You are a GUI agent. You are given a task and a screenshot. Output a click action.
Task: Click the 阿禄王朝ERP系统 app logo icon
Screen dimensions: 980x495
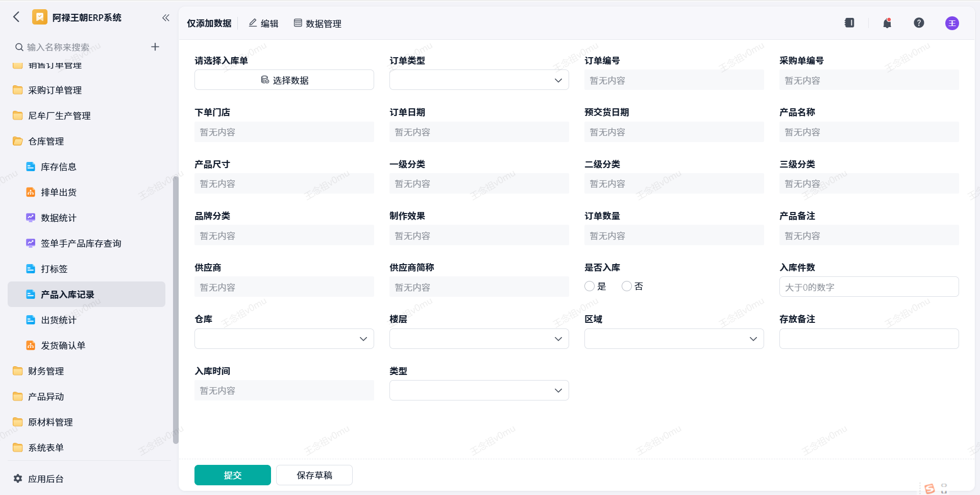40,17
